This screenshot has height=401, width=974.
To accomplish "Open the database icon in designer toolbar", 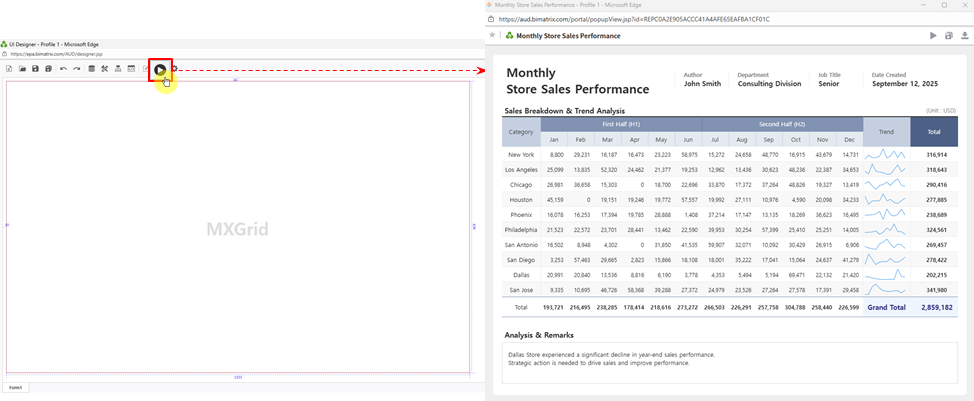I will (91, 69).
